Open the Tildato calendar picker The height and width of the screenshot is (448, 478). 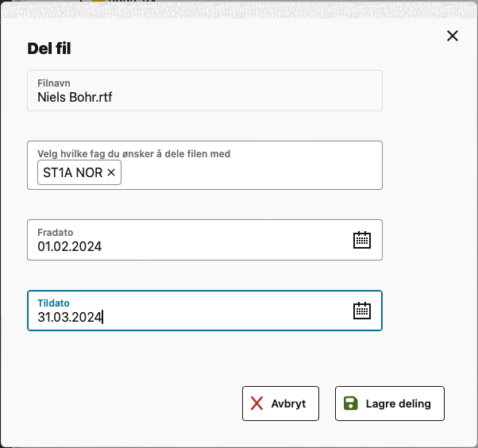(x=362, y=311)
